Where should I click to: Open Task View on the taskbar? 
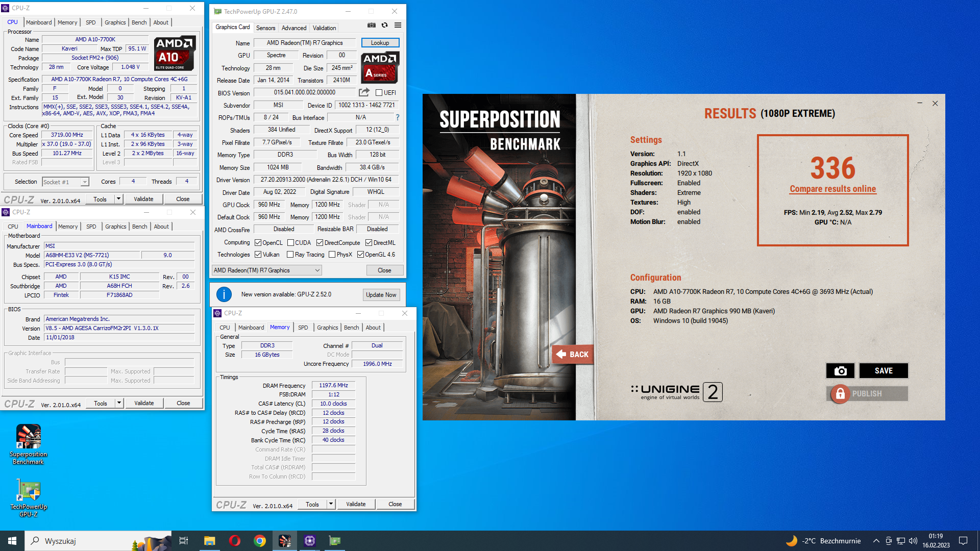[184, 541]
